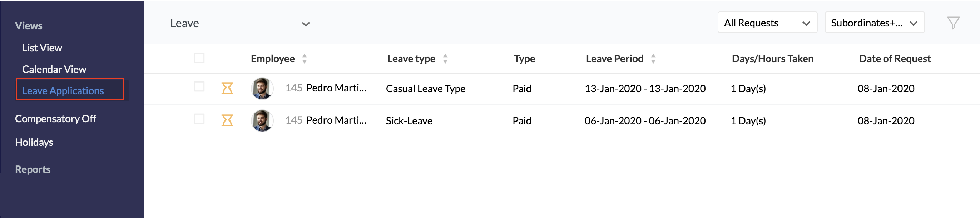
Task: Open Calendar View in sidebar
Action: [x=54, y=69]
